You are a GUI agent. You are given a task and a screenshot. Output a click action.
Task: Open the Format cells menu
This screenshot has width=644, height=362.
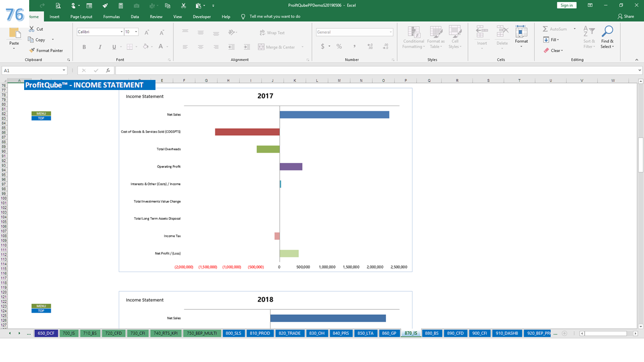tap(521, 36)
